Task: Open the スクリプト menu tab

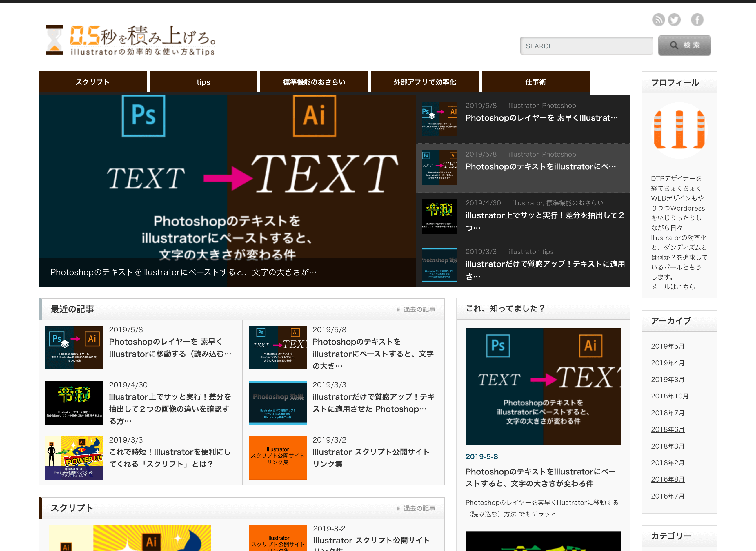Action: (93, 82)
